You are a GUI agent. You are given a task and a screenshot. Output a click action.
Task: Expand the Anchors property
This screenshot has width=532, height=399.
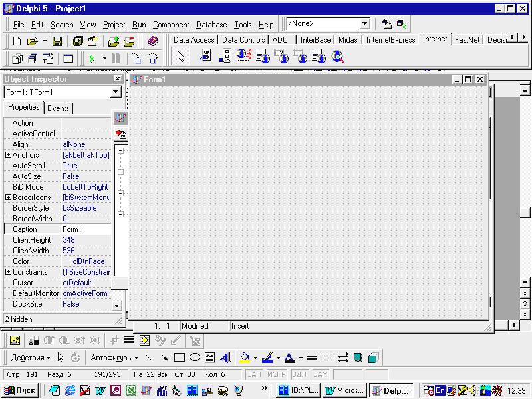click(8, 155)
